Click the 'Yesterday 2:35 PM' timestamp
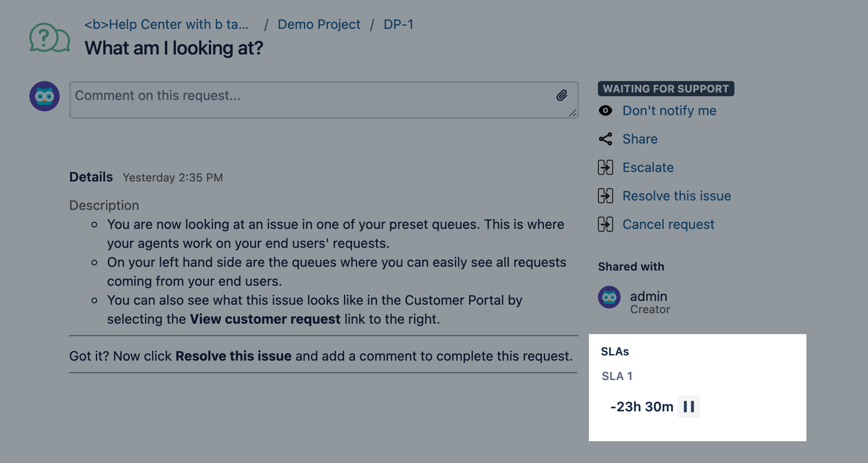Viewport: 868px width, 463px height. click(x=173, y=178)
